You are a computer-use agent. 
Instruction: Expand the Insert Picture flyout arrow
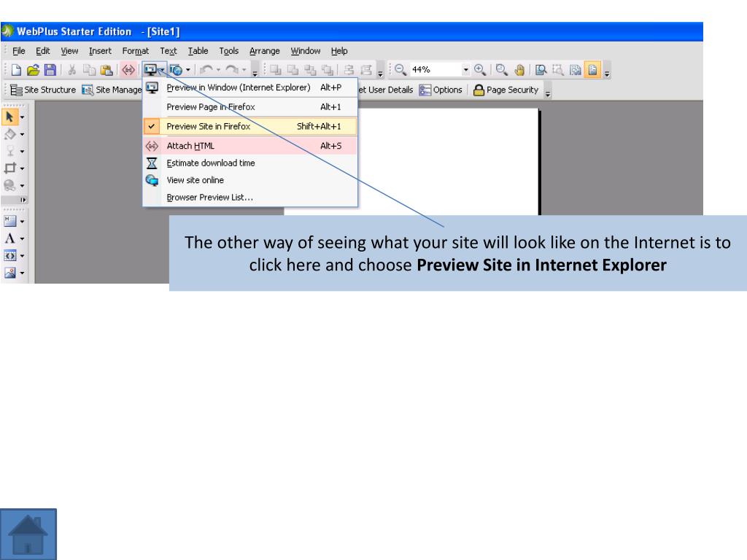[x=22, y=273]
